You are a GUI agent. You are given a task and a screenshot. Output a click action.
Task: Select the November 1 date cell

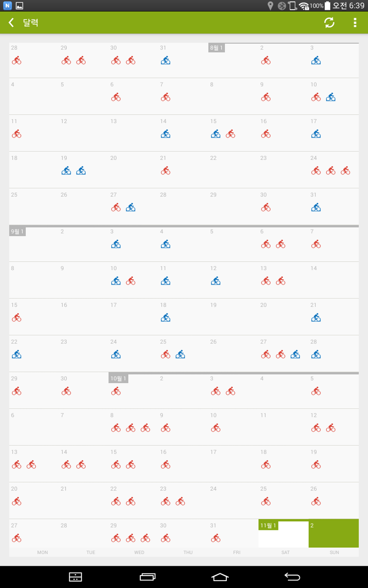(283, 533)
